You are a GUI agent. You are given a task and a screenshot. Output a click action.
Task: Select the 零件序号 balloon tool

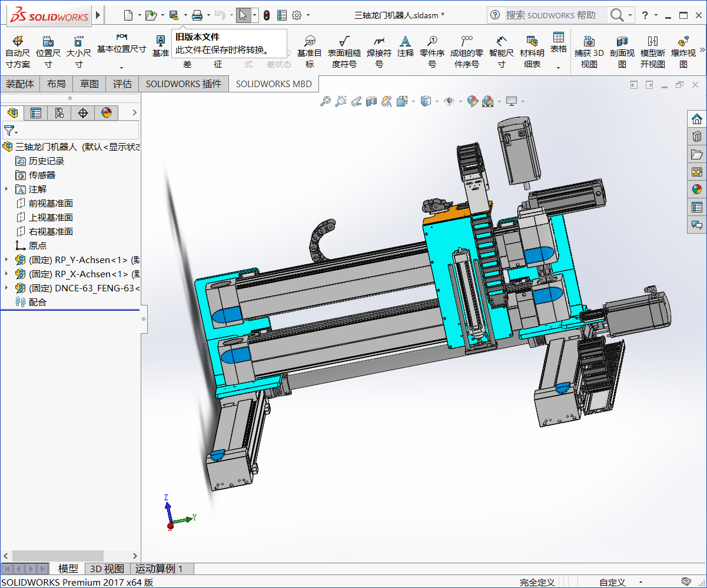(x=432, y=51)
